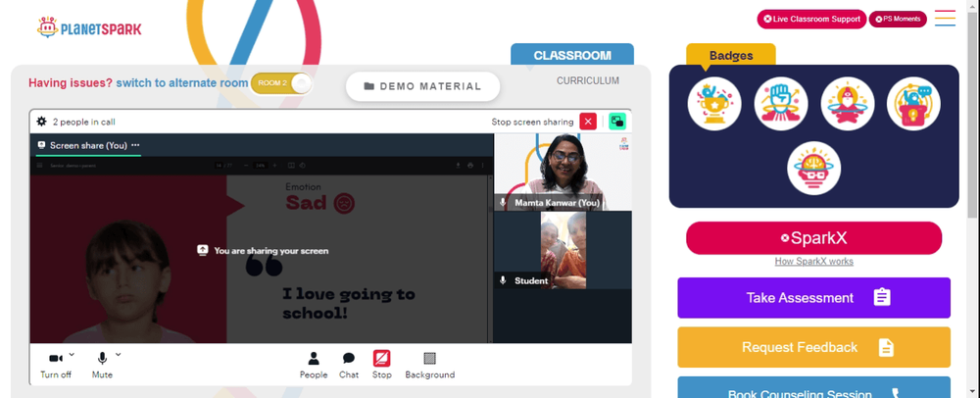The width and height of the screenshot is (980, 398).
Task: Click the microphone icon on Student tile
Action: pos(503,280)
